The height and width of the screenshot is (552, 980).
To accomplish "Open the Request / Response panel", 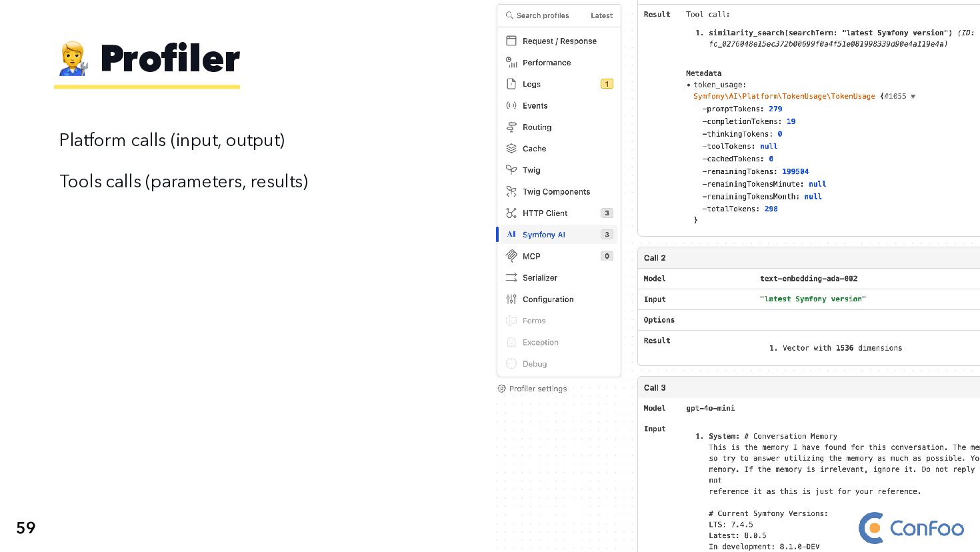I will pyautogui.click(x=559, y=41).
